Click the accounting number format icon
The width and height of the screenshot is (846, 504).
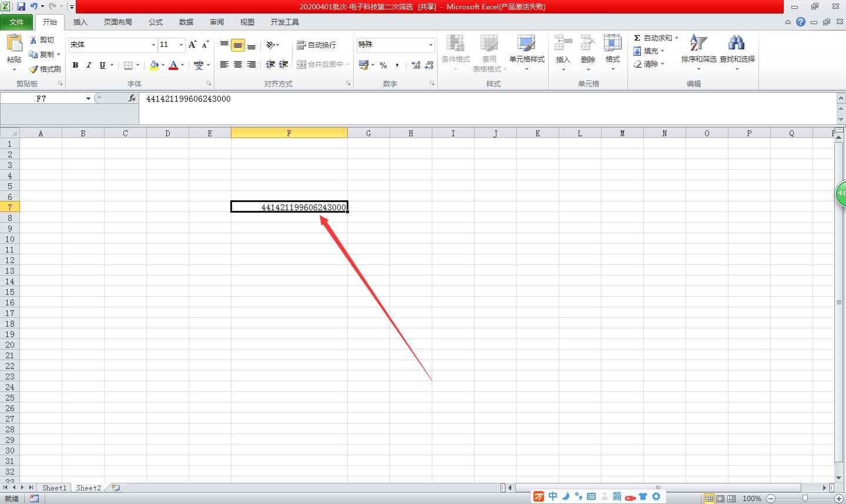(364, 65)
